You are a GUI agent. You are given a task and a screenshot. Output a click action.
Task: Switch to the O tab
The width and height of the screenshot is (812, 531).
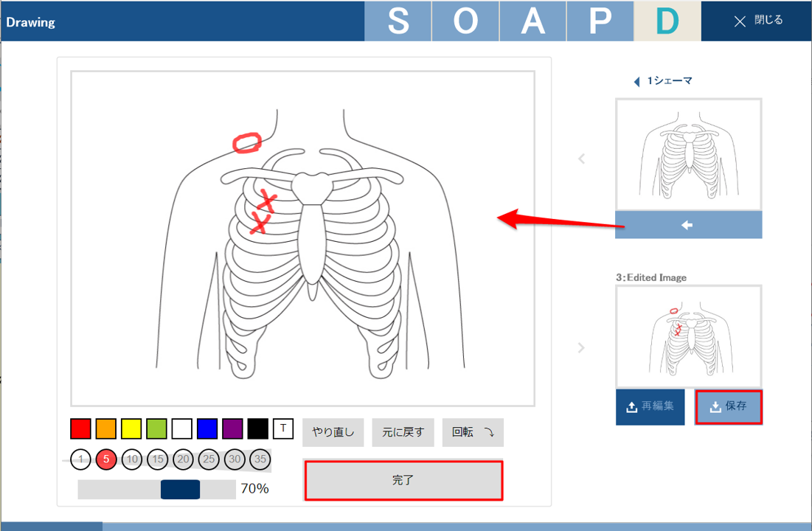tap(465, 21)
